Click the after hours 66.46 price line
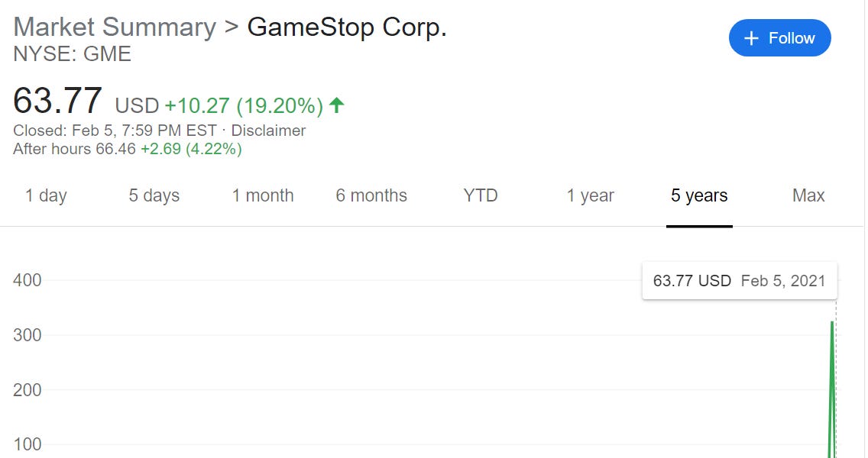Viewport: 868px width, 458px height. [x=127, y=149]
